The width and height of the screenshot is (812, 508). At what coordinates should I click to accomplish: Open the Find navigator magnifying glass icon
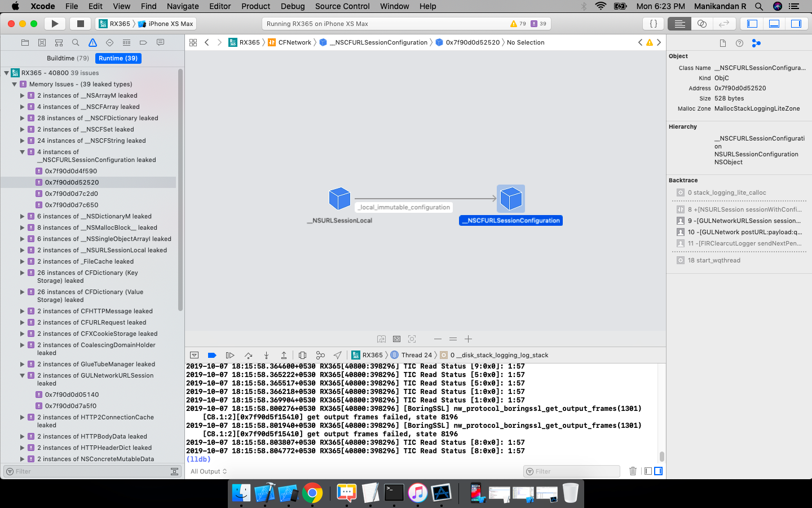76,42
